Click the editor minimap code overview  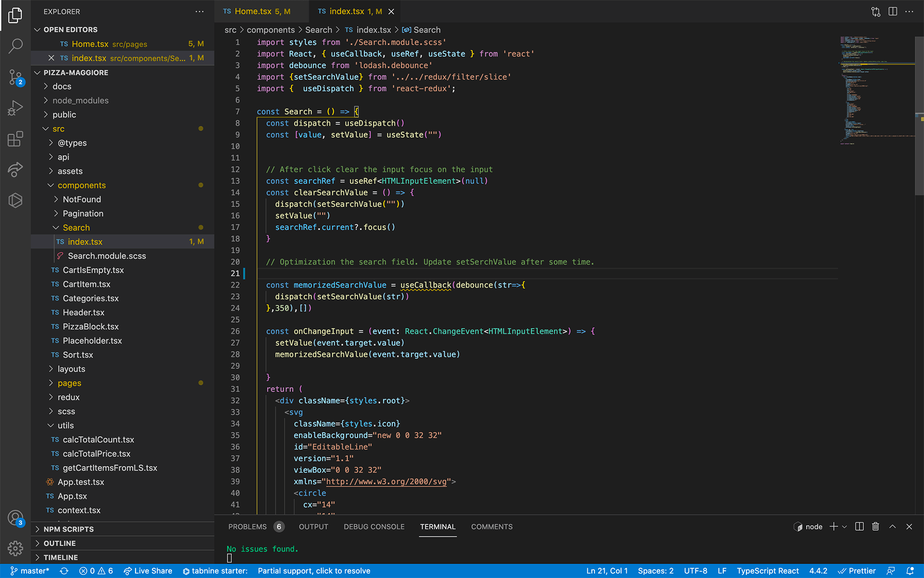tap(877, 90)
